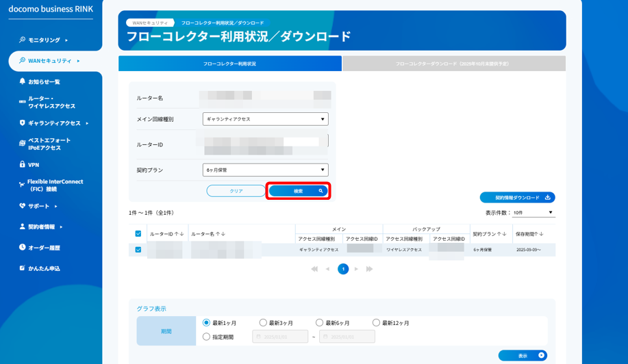
Task: Expand the モニタリング menu
Action: point(66,40)
